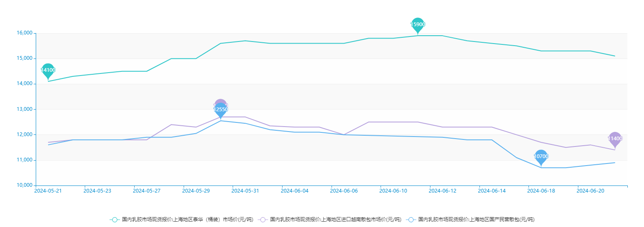This screenshot has width=644, height=227.
Task: Click the 10,000 y-axis label
Action: (x=24, y=185)
